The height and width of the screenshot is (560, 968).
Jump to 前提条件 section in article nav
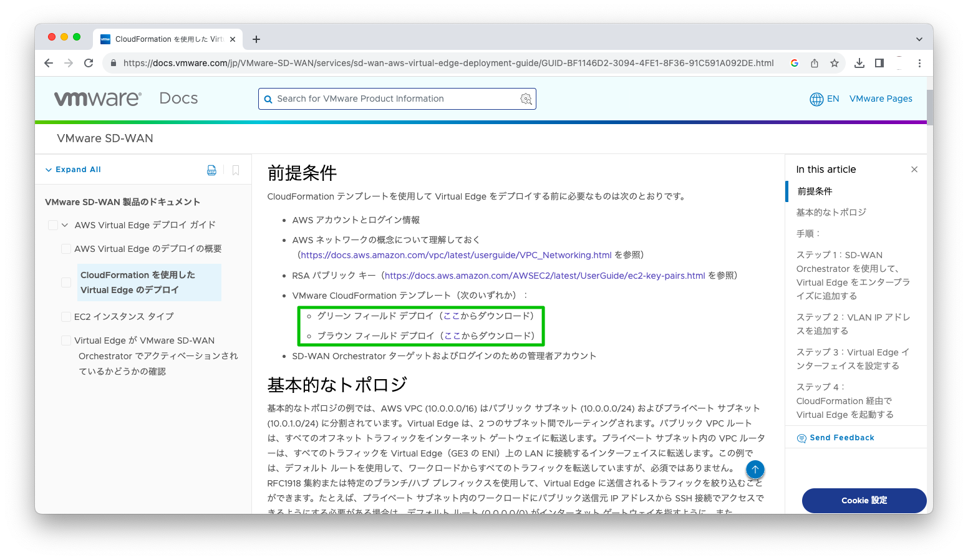coord(815,191)
